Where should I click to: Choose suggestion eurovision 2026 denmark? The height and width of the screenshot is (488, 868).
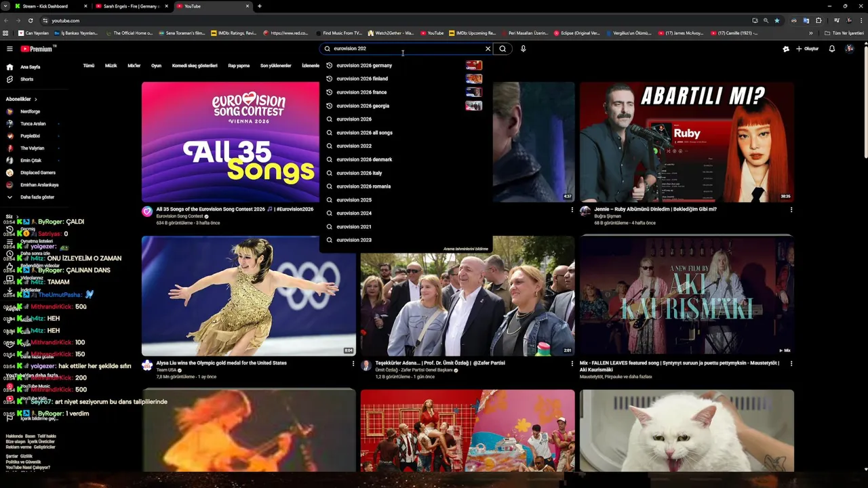[406, 159]
